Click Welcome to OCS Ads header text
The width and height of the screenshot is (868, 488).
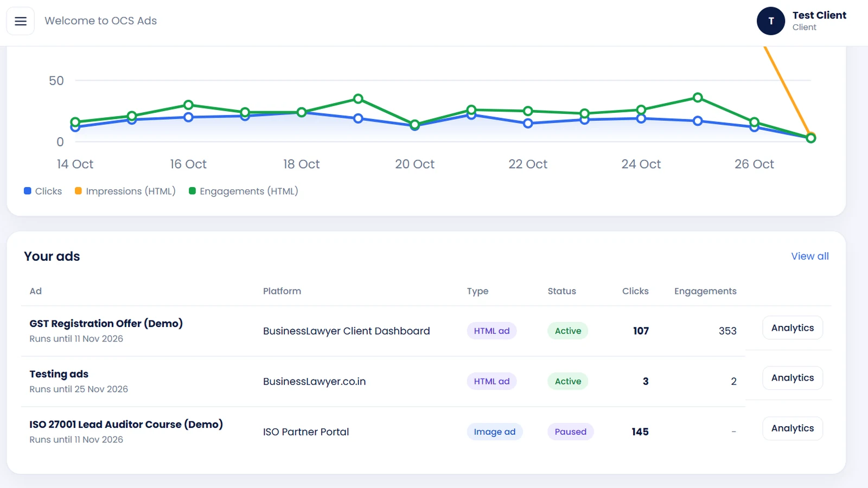(x=100, y=21)
